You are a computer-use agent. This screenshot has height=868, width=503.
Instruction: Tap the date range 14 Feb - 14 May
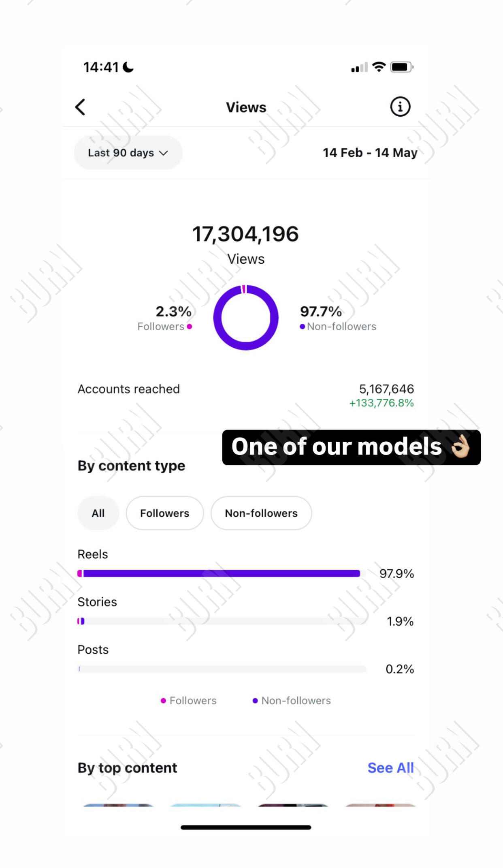point(370,153)
